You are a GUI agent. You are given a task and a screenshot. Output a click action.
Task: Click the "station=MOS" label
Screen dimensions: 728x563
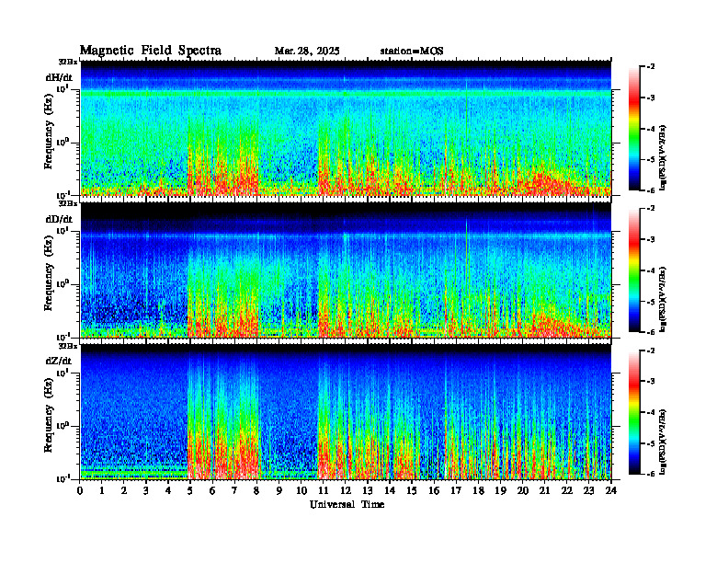click(412, 52)
